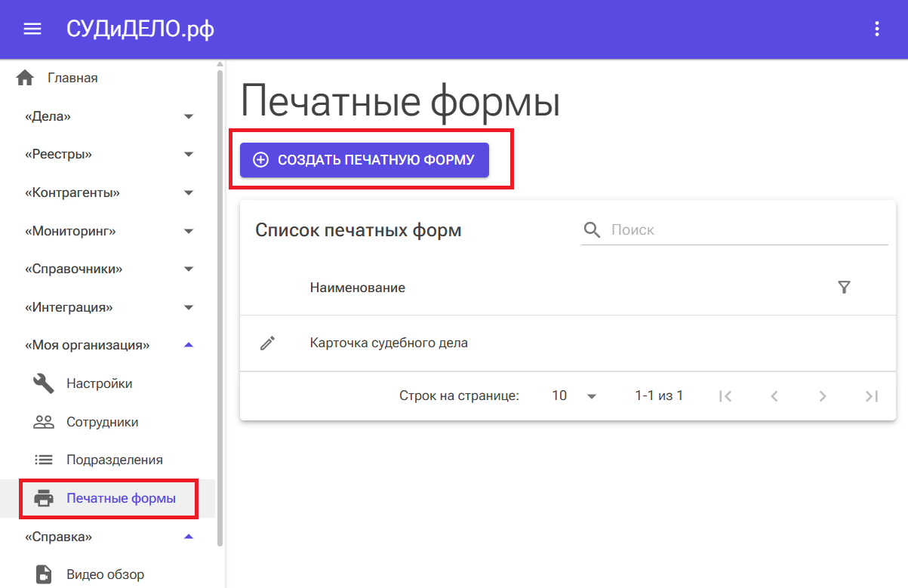The image size is (908, 588).
Task: Open the filter funnel on the Наименование column
Action: [845, 287]
